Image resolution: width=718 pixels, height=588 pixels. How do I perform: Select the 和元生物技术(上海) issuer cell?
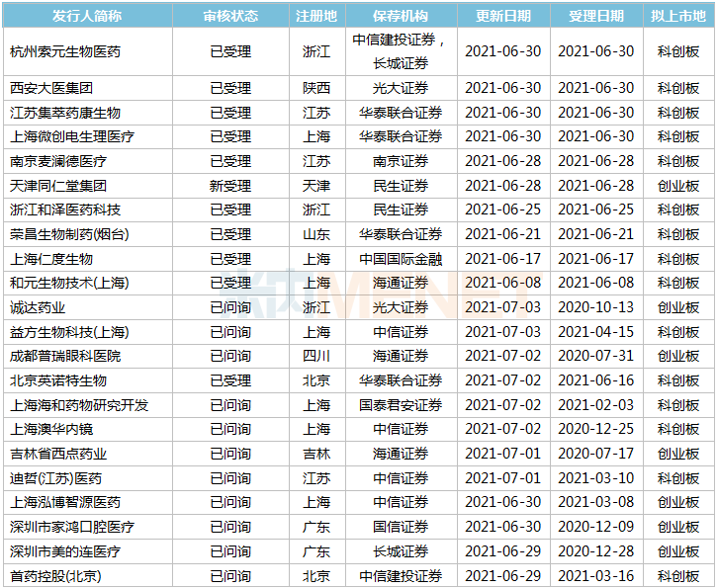tap(87, 283)
